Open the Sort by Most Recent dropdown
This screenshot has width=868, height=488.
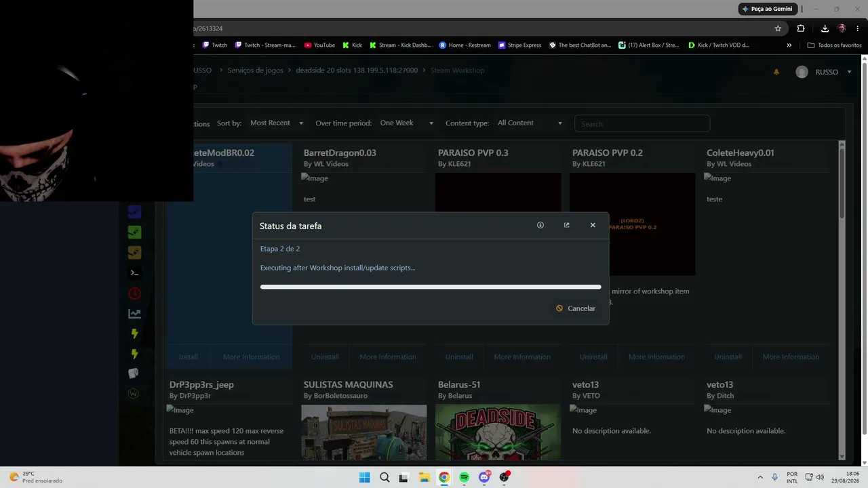click(277, 123)
